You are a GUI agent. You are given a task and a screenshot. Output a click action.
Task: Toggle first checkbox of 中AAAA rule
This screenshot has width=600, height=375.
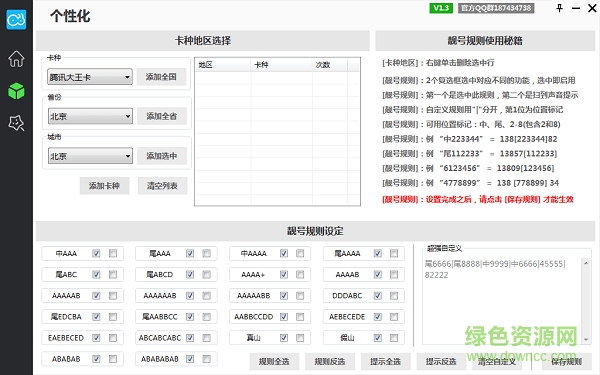(x=284, y=253)
